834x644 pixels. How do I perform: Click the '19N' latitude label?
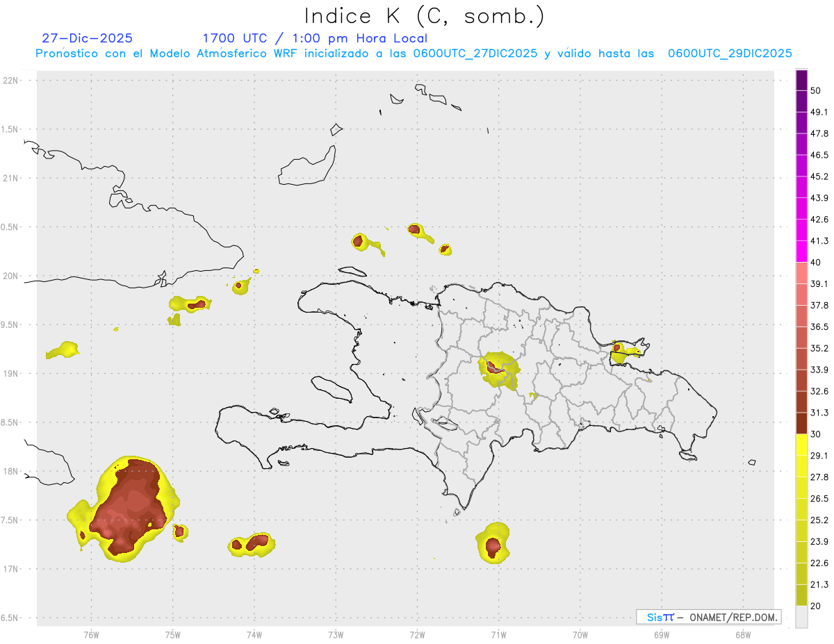(x=11, y=374)
